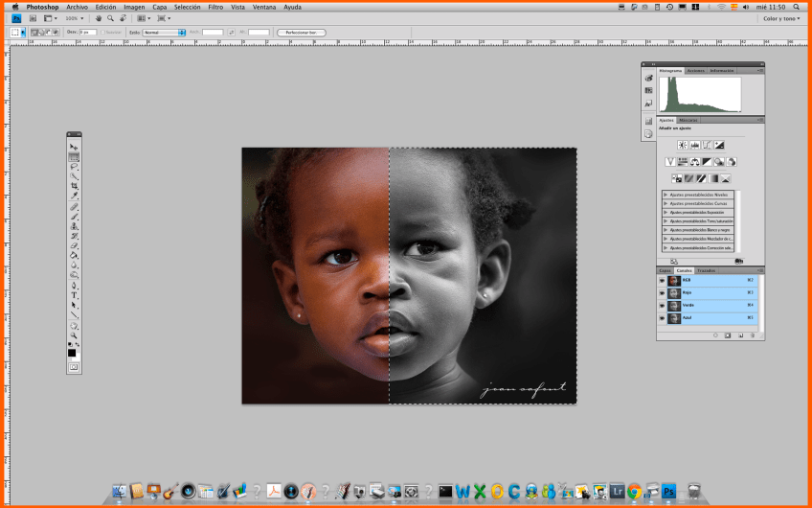
Task: Select the Eyedropper tool
Action: [x=74, y=196]
